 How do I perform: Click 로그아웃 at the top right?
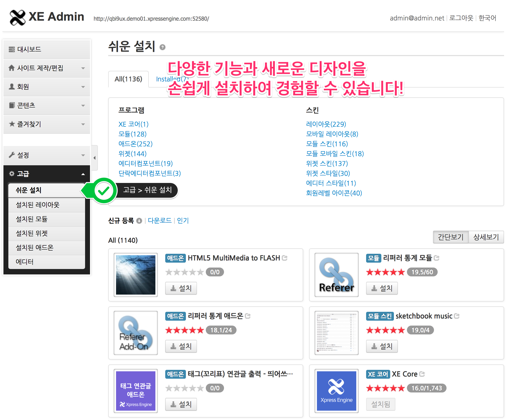(x=461, y=18)
